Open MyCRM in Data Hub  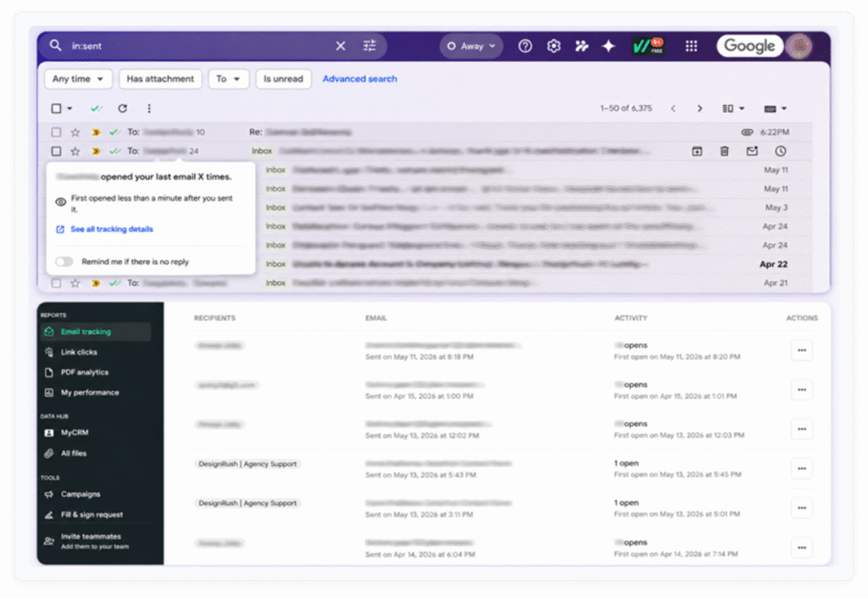(75, 433)
